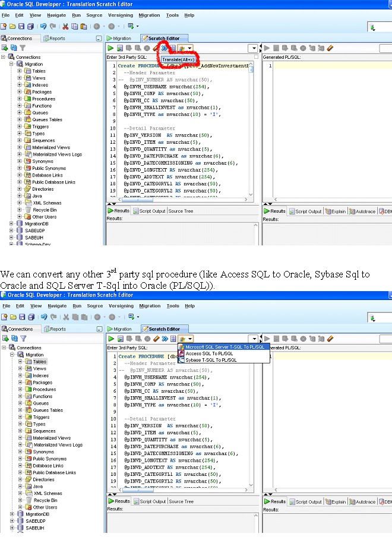The width and height of the screenshot is (392, 543).
Task: Click Refresh icon in upper Connections panel
Action: tap(14, 48)
